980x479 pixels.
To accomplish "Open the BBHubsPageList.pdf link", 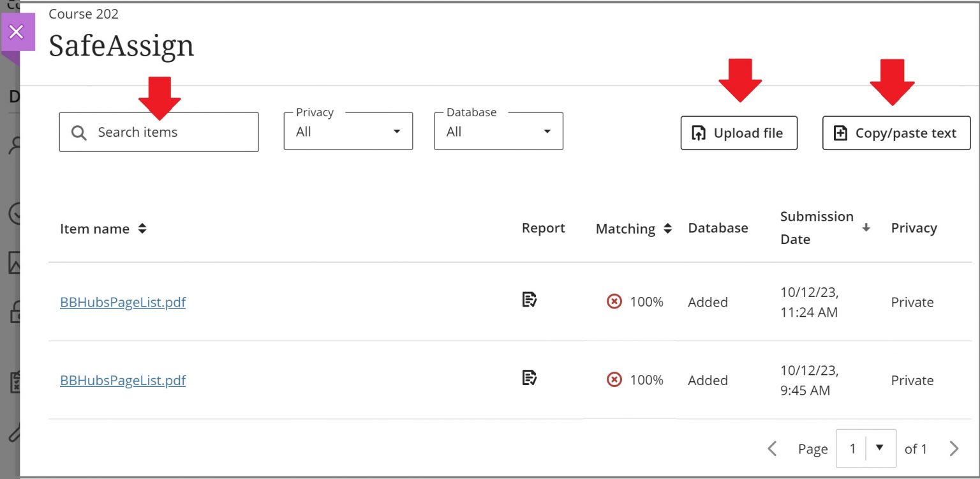I will 122,302.
